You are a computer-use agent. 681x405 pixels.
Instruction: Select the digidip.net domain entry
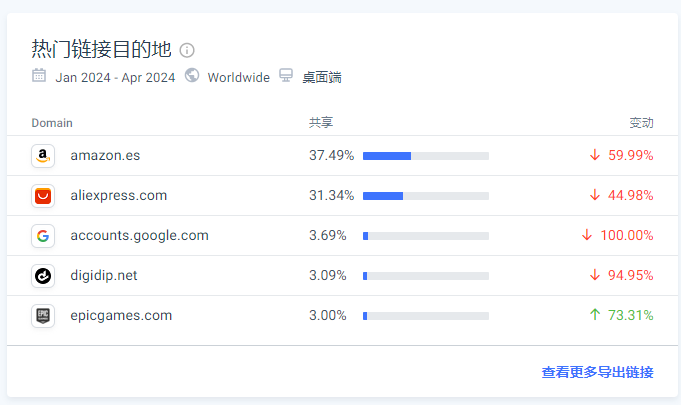pos(104,276)
